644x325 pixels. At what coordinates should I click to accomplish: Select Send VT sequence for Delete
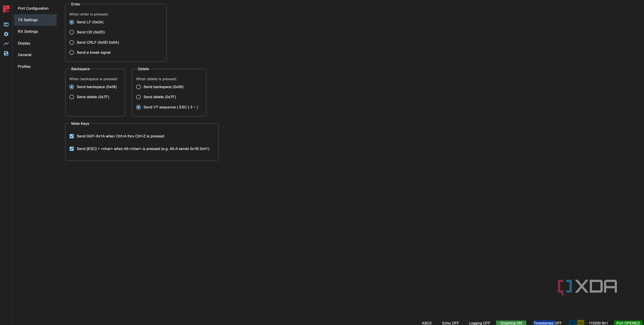(x=138, y=107)
